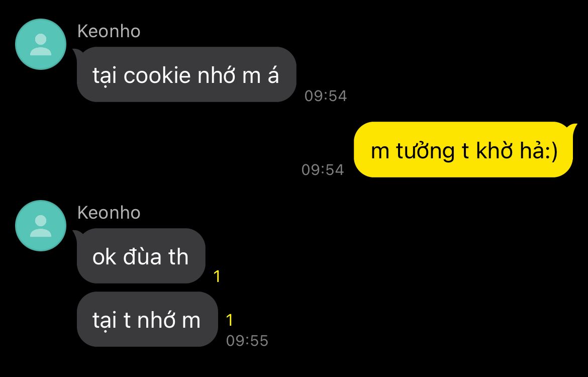Viewport: 588px width, 377px height.
Task: Click the 09:55 timestamp at bottom
Action: tap(247, 341)
